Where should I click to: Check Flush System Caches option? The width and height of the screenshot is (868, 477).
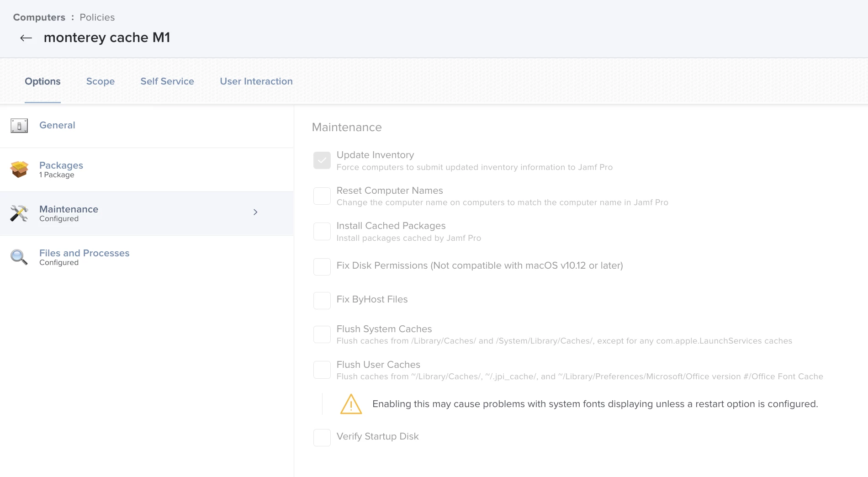tap(322, 334)
